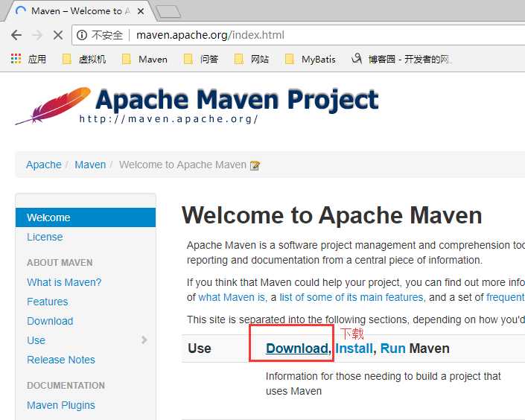Click the Apache feather logo

click(53, 106)
